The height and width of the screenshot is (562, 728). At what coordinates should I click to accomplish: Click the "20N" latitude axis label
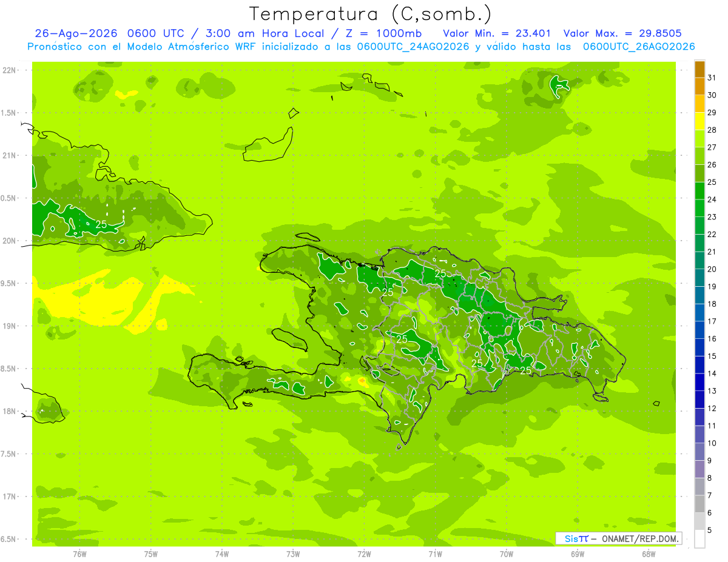9,241
